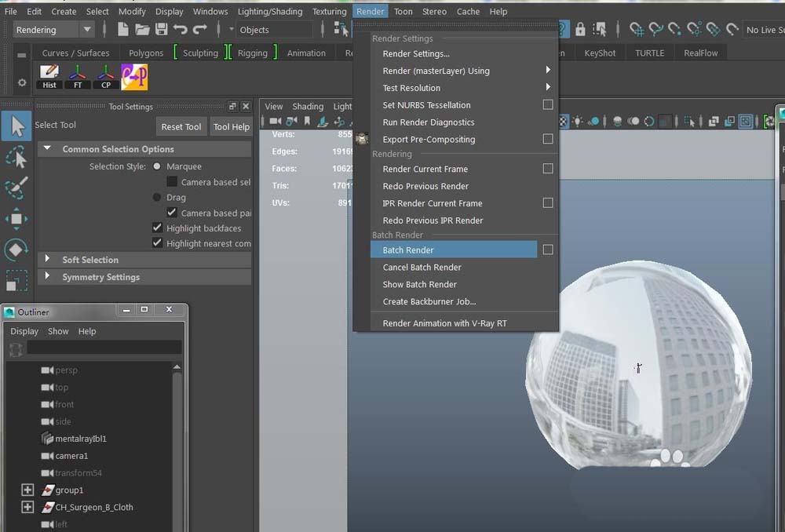Image resolution: width=785 pixels, height=532 pixels.
Task: Select the Scale tool
Action: (16, 280)
